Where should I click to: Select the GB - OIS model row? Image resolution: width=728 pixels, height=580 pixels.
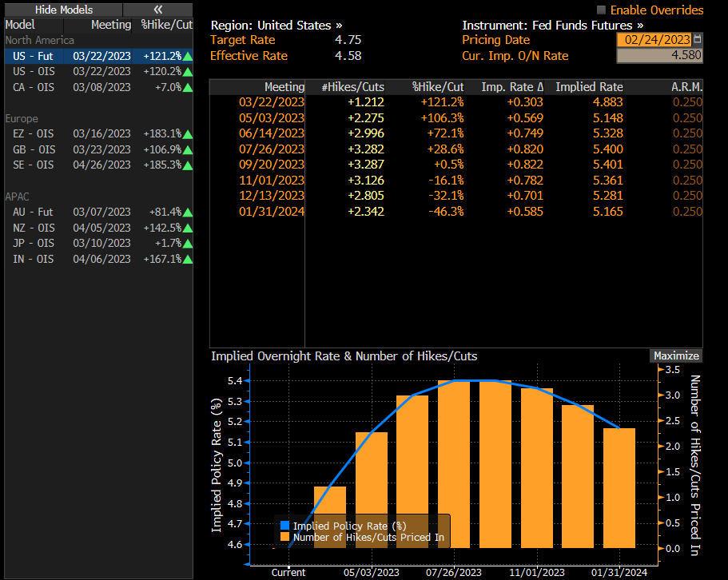[96, 149]
